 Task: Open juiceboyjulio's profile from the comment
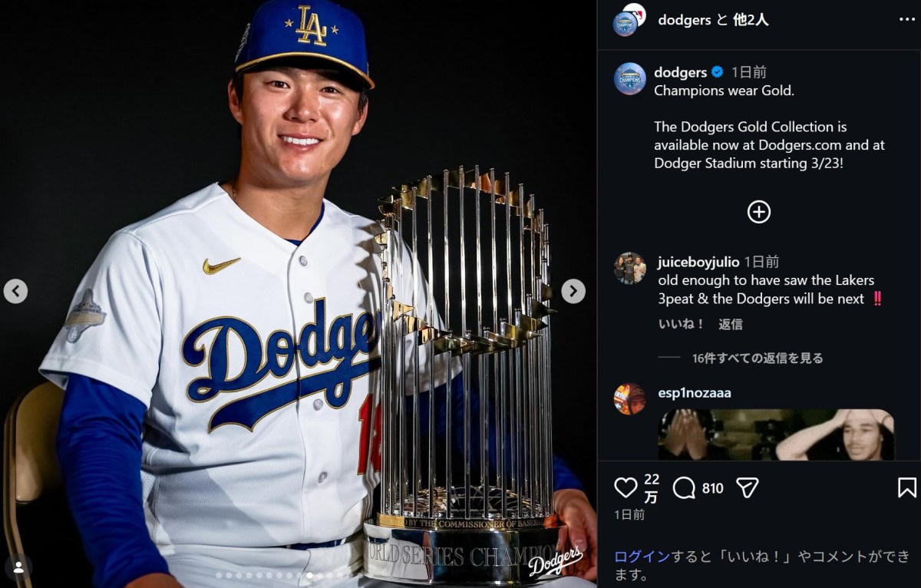coord(696,262)
